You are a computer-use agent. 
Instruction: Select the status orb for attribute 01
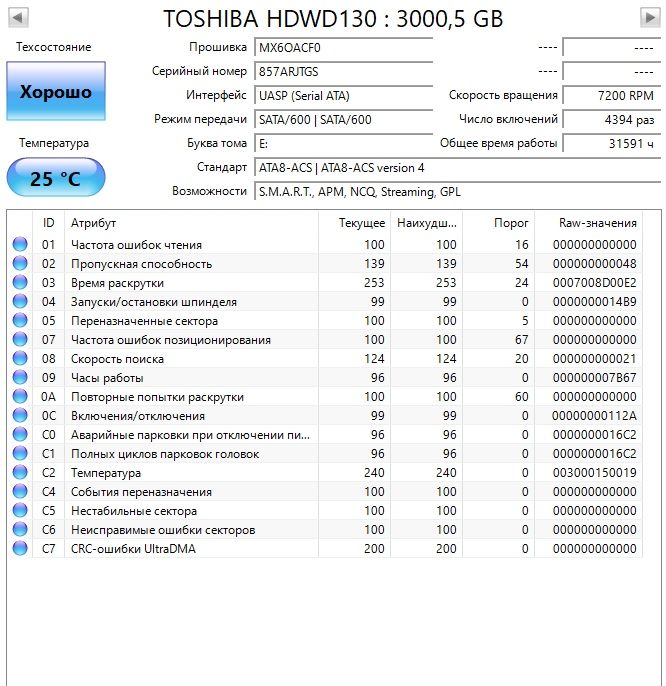pos(20,244)
